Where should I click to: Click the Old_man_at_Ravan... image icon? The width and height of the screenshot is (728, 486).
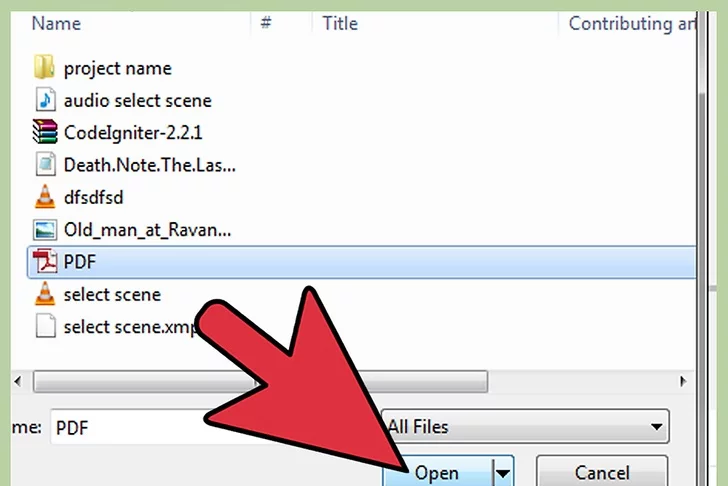[x=45, y=229]
